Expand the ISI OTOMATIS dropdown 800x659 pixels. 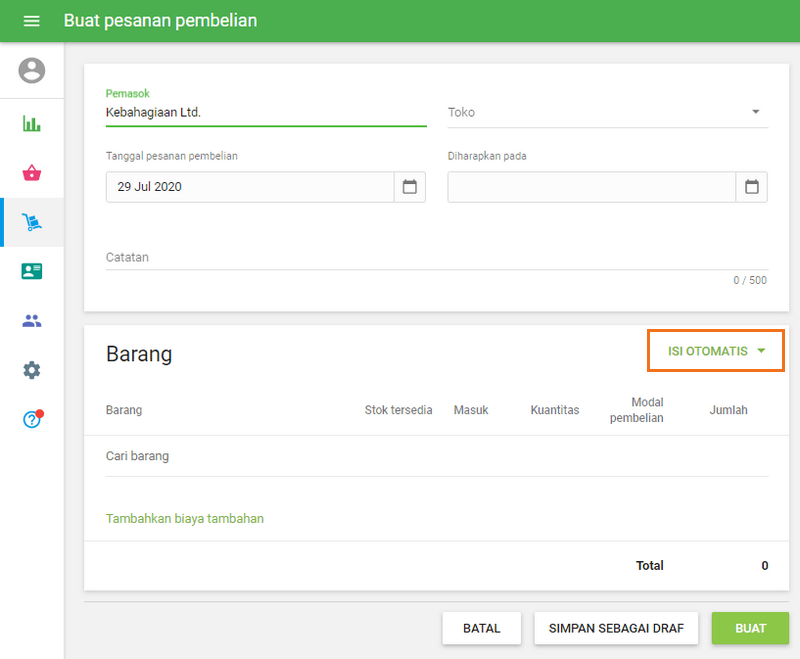click(x=716, y=351)
